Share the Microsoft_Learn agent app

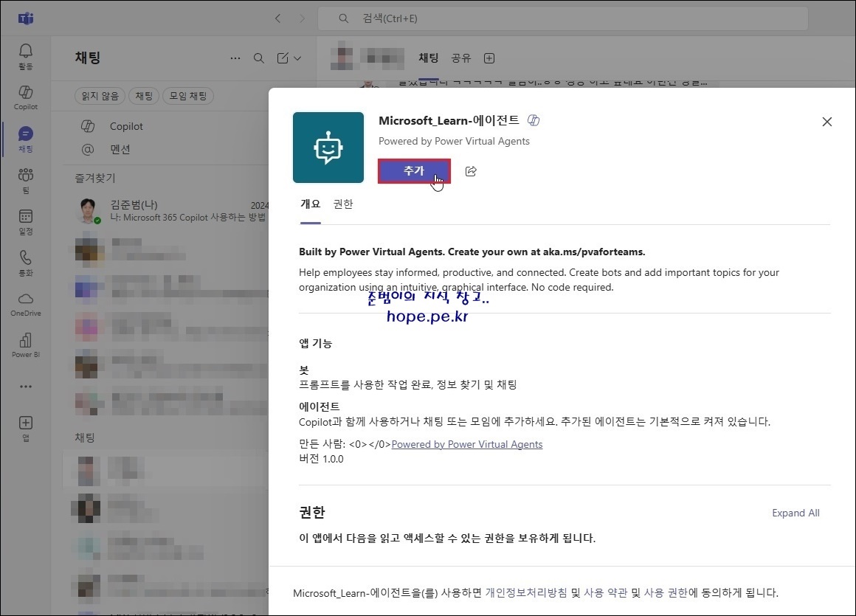click(471, 171)
